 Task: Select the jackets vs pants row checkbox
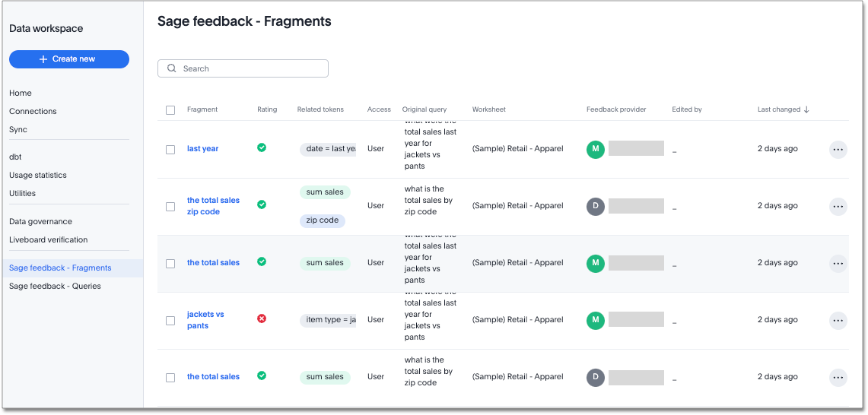tap(170, 321)
